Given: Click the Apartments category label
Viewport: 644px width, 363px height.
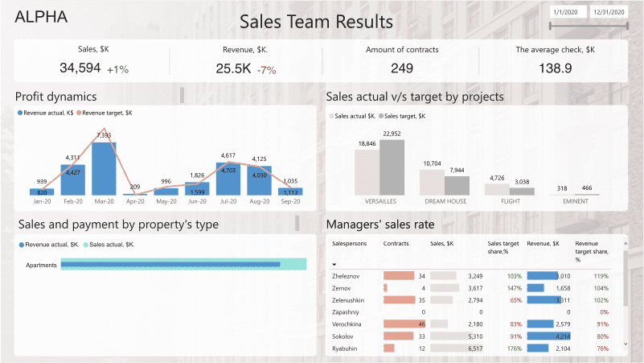Looking at the screenshot, I should pyautogui.click(x=41, y=265).
